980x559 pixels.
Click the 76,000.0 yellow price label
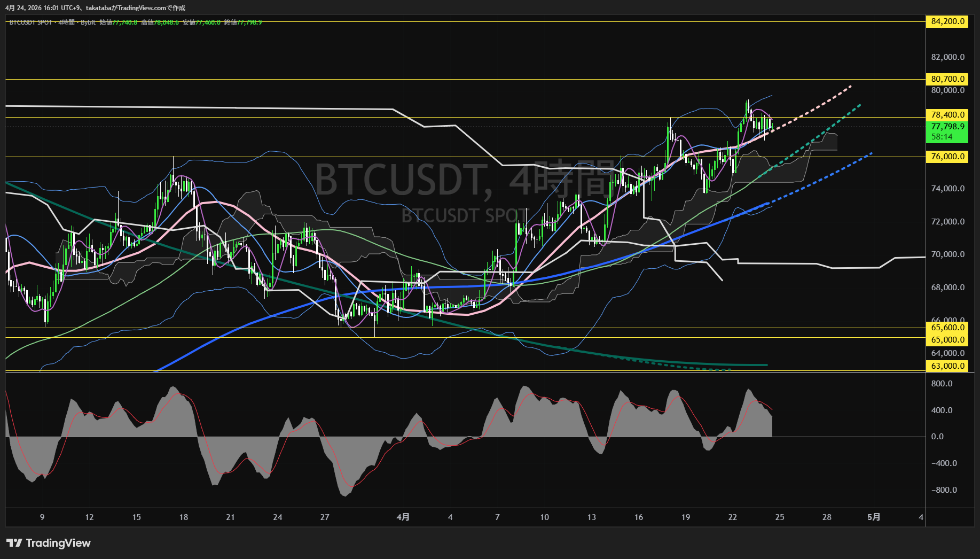coord(947,157)
